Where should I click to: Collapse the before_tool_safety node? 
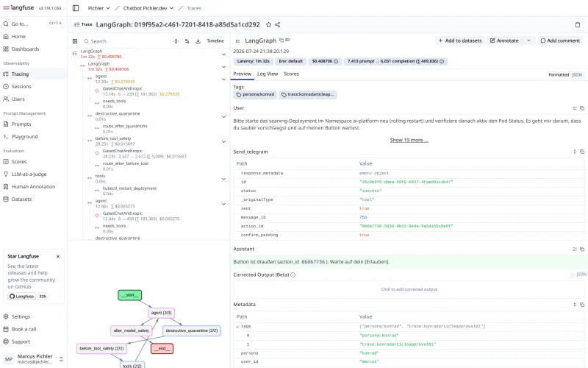tap(224, 141)
